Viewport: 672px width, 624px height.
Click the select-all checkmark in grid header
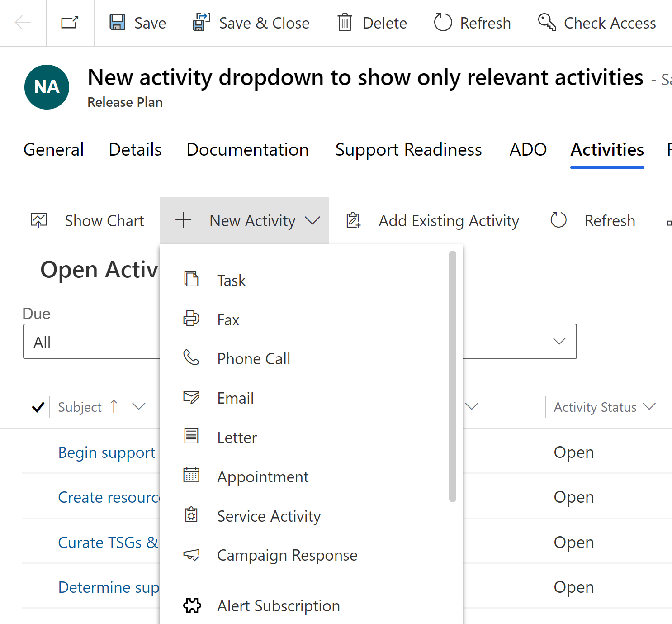(x=38, y=407)
